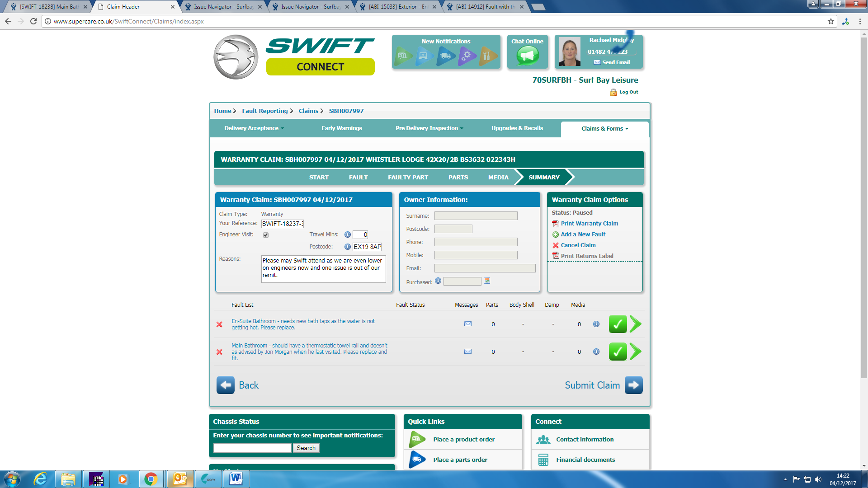Viewport: 868px width, 488px height.
Task: Click the Travel Mins info icon
Action: pos(347,235)
